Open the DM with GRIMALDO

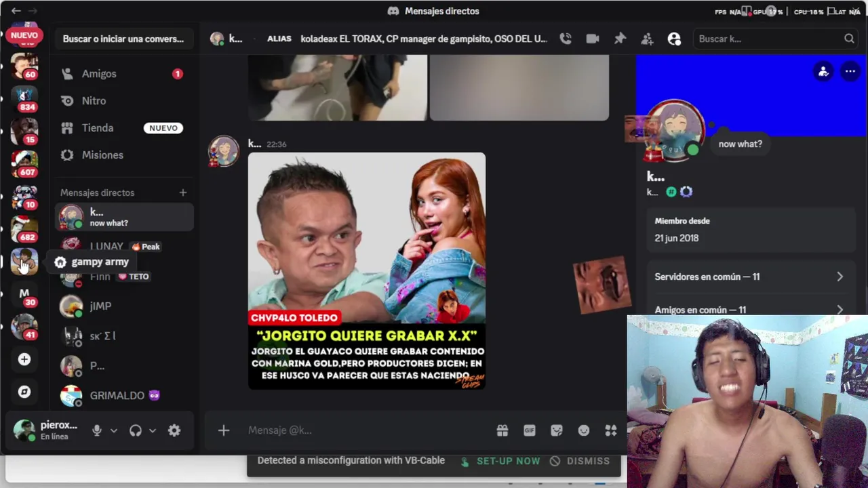click(x=124, y=396)
